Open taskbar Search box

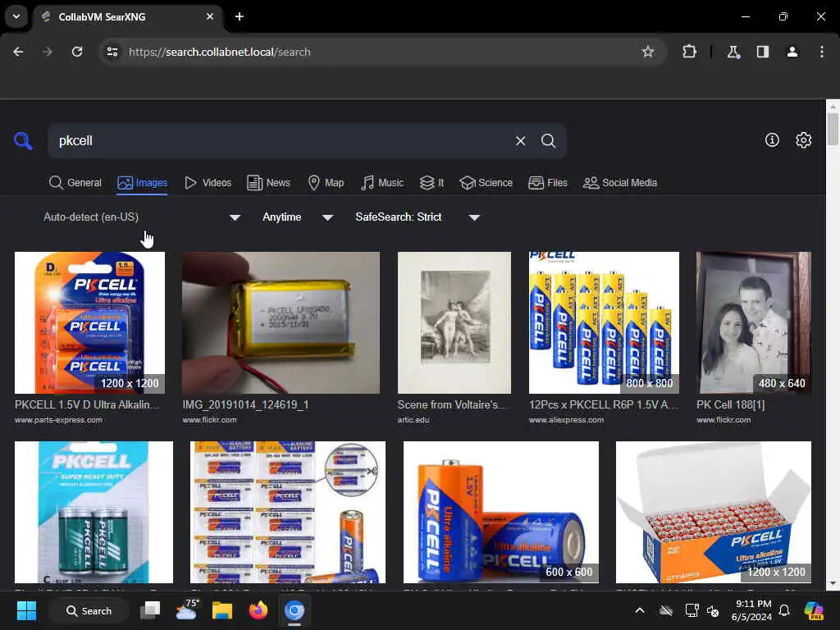(89, 610)
